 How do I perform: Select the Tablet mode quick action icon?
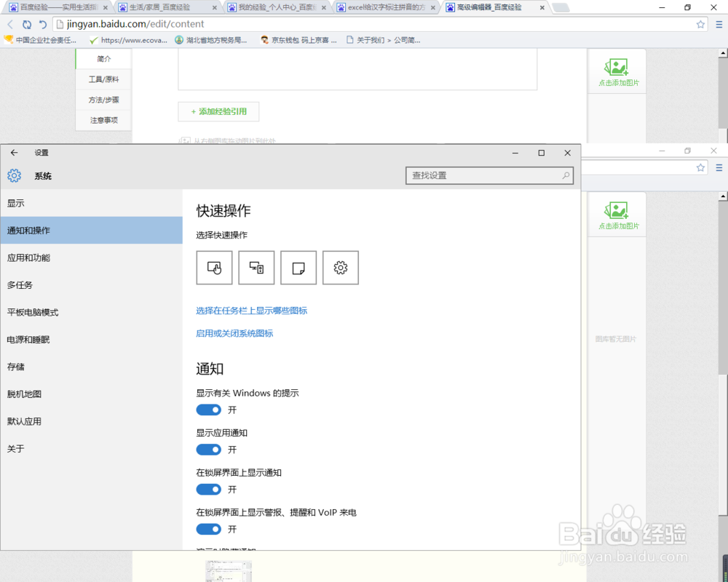[214, 267]
